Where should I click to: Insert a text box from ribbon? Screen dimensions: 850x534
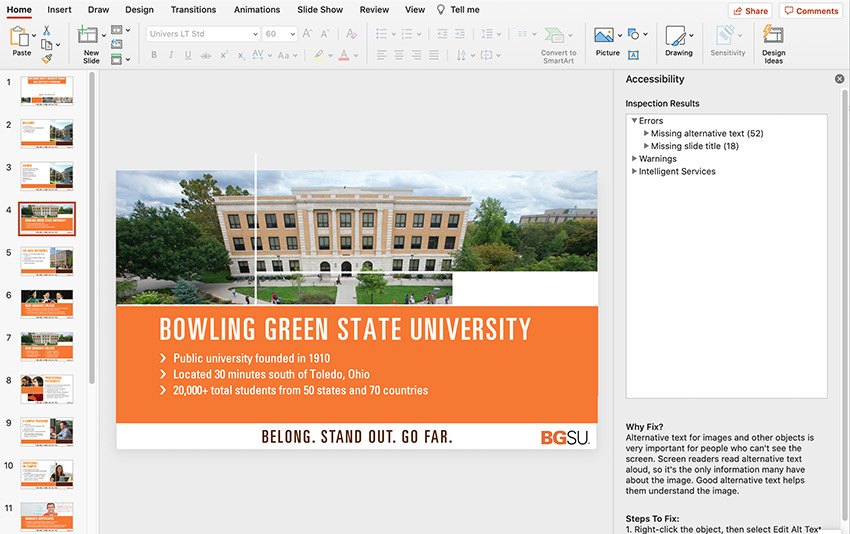click(634, 56)
